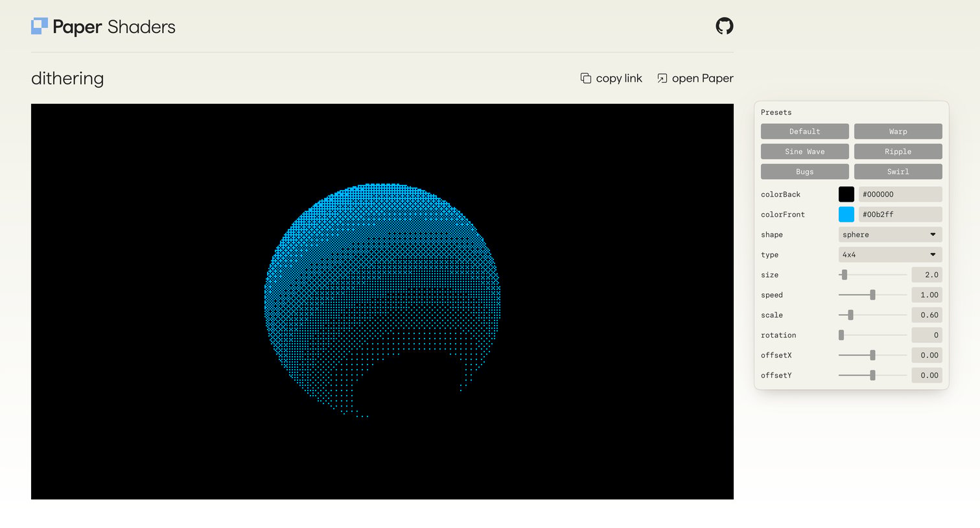This screenshot has height=528, width=980.
Task: Edit the offsetX value field
Action: [x=926, y=355]
